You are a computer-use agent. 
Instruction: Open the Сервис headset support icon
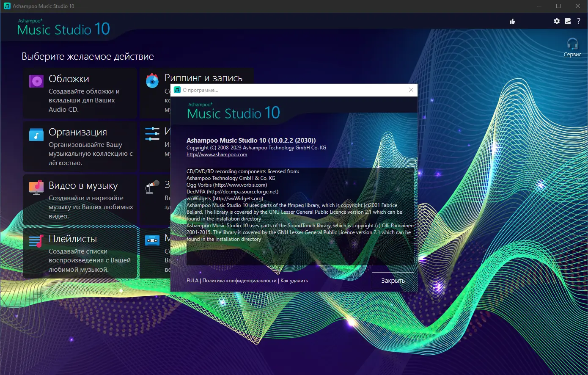[x=572, y=47]
